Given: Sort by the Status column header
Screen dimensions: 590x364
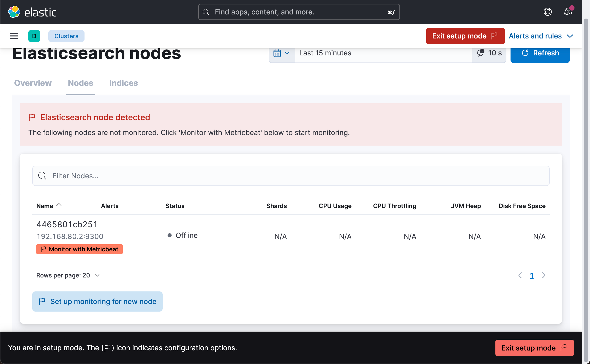Looking at the screenshot, I should point(175,206).
